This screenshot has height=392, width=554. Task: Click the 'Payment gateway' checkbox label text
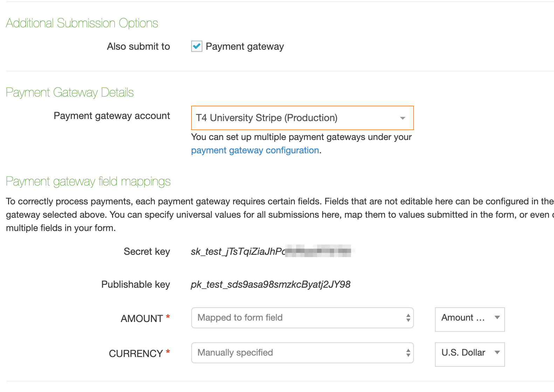(244, 47)
